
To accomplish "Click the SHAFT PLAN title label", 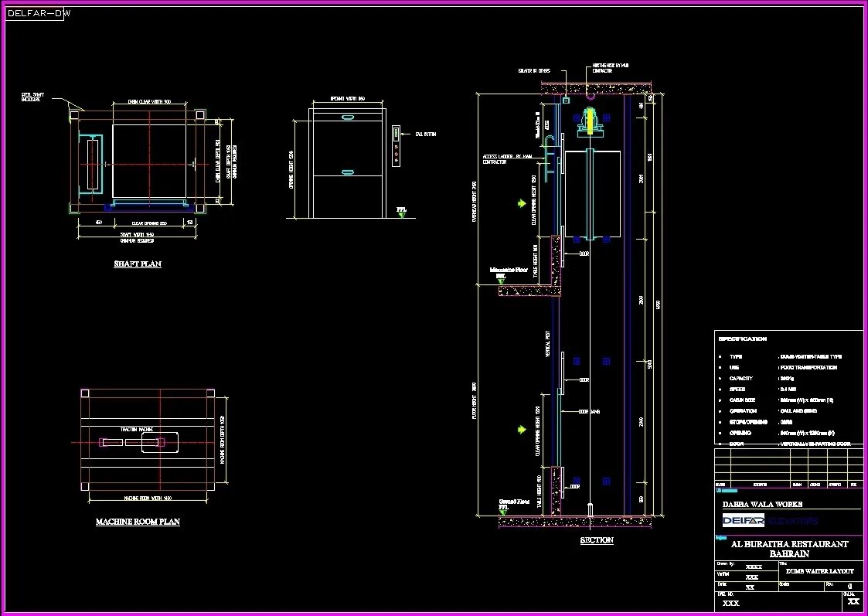I will coord(137,264).
